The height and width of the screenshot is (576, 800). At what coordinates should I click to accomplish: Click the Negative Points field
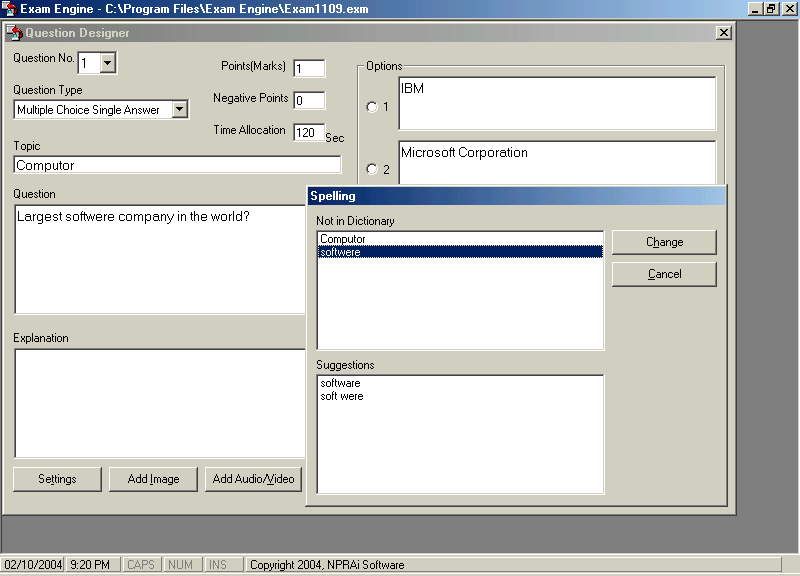(x=309, y=100)
